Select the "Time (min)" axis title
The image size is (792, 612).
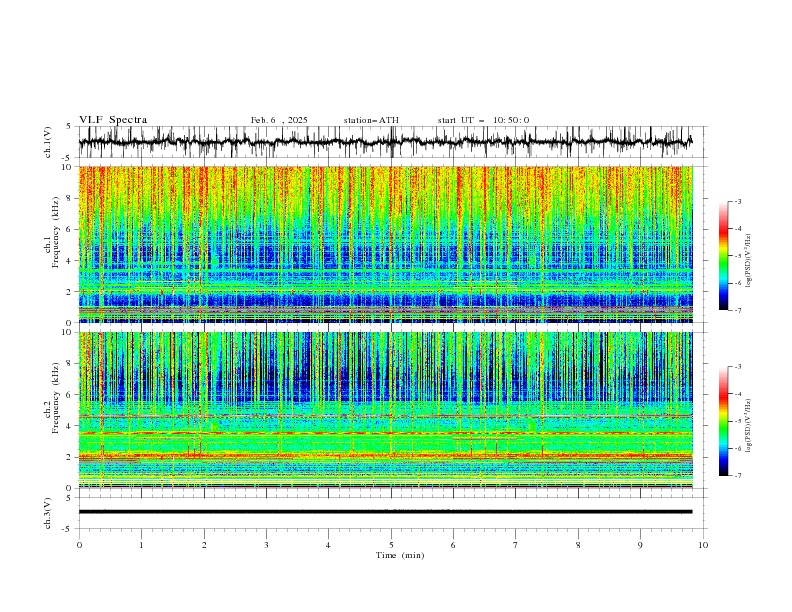(x=400, y=555)
